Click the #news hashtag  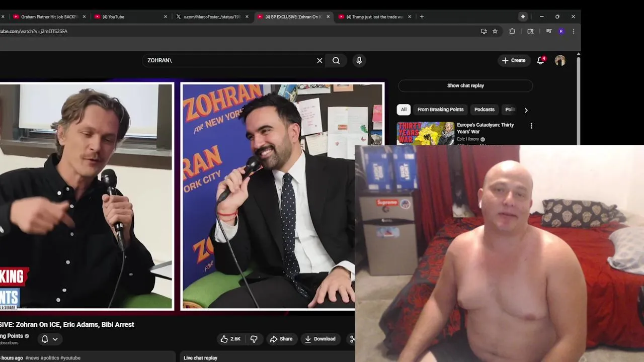tap(32, 358)
